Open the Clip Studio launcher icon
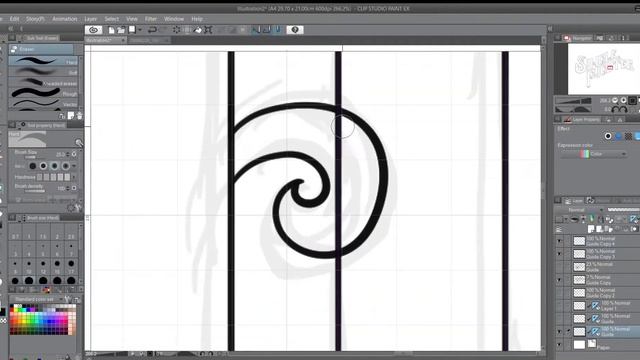Screen dimensions: 640x360 point(93,30)
